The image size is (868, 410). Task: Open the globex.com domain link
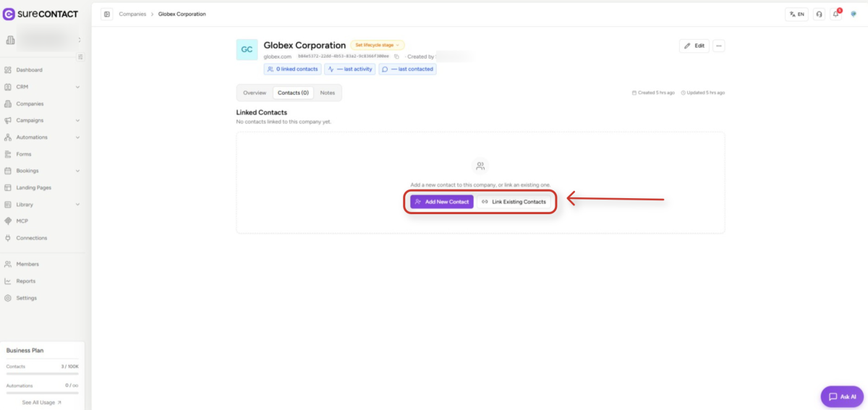tap(277, 56)
